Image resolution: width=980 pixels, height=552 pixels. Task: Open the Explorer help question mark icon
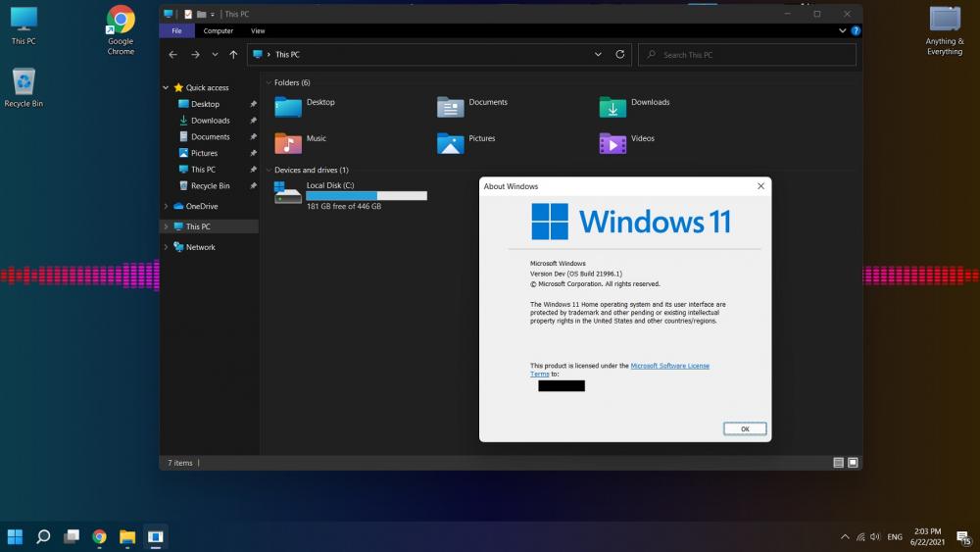(x=856, y=30)
